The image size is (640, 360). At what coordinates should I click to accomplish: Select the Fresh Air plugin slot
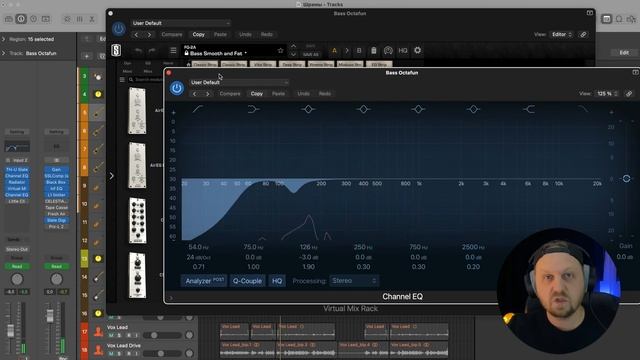pyautogui.click(x=56, y=214)
